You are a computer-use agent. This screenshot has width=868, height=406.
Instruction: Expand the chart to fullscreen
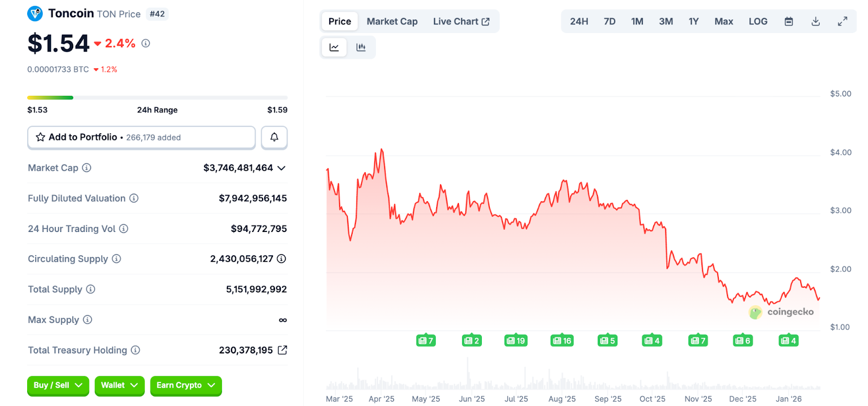pos(842,22)
